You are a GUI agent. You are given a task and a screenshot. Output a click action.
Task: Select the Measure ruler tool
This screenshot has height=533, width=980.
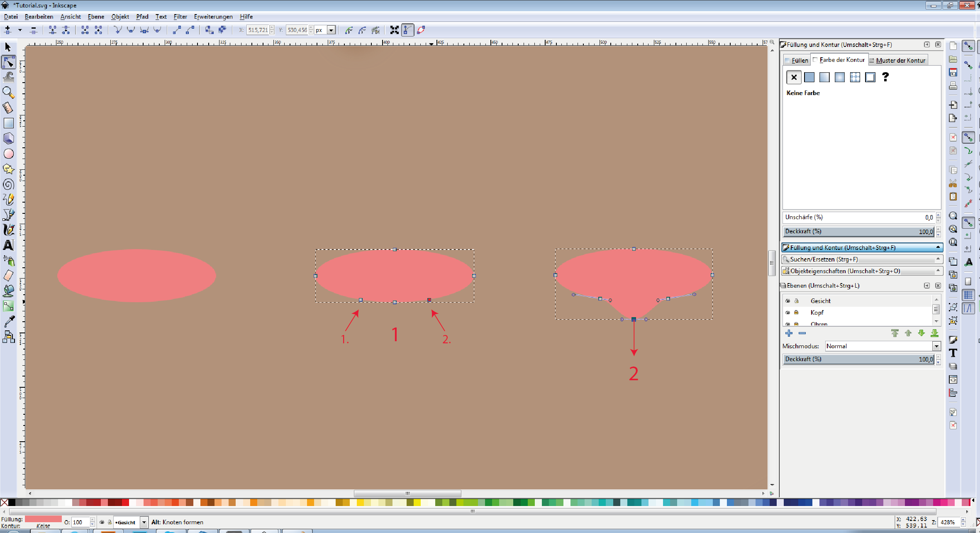(8, 108)
